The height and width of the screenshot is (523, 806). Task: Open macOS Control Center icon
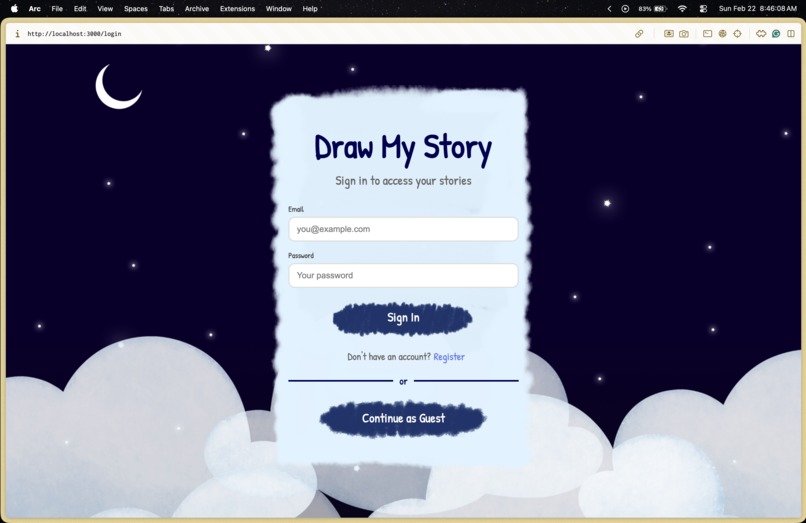coord(703,8)
